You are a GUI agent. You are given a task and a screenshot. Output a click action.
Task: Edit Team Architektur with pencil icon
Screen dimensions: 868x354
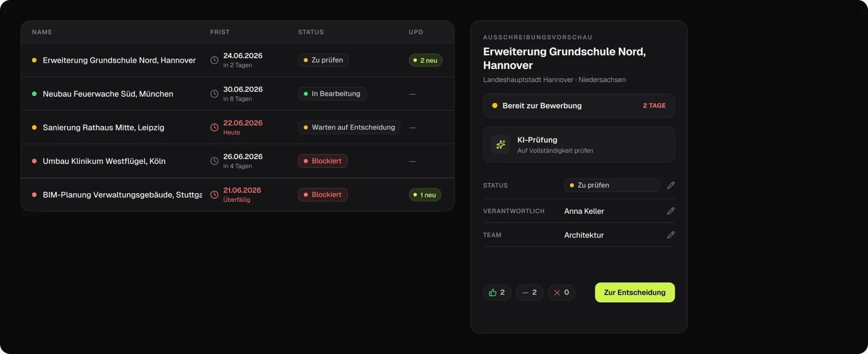coord(671,235)
